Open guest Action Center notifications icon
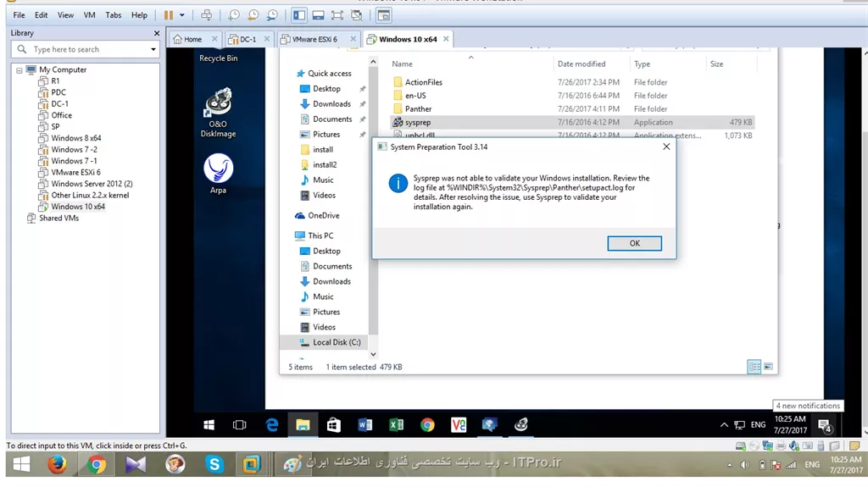 pos(824,425)
